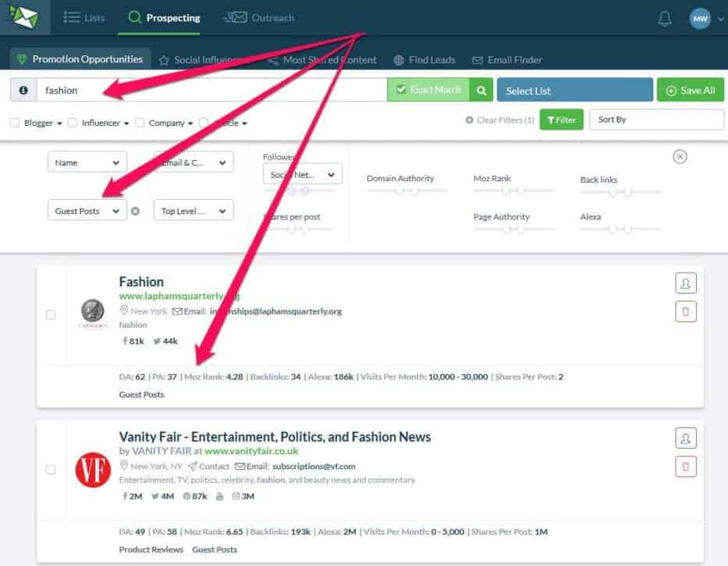The height and width of the screenshot is (566, 728).
Task: Switch to Most Shared Content tab
Action: click(323, 60)
